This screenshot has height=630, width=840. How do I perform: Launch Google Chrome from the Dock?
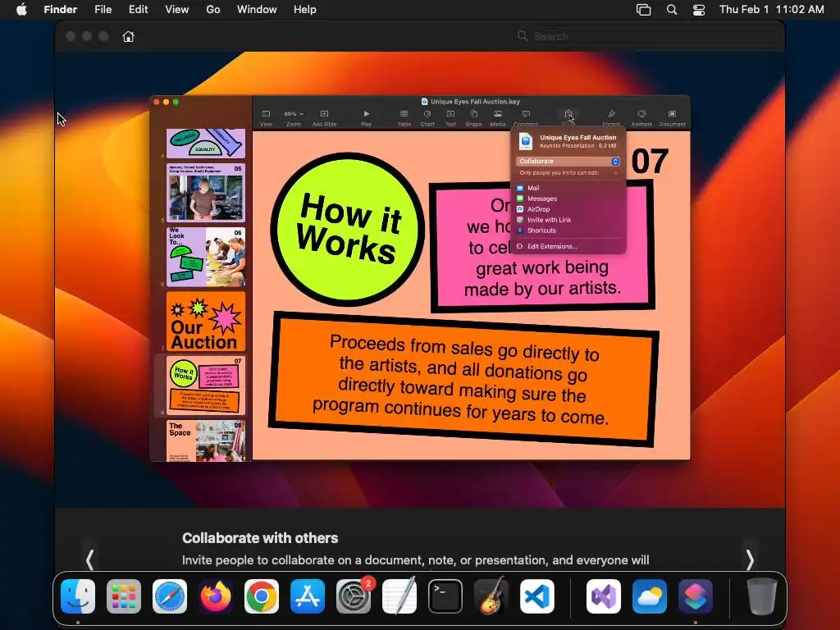click(262, 596)
